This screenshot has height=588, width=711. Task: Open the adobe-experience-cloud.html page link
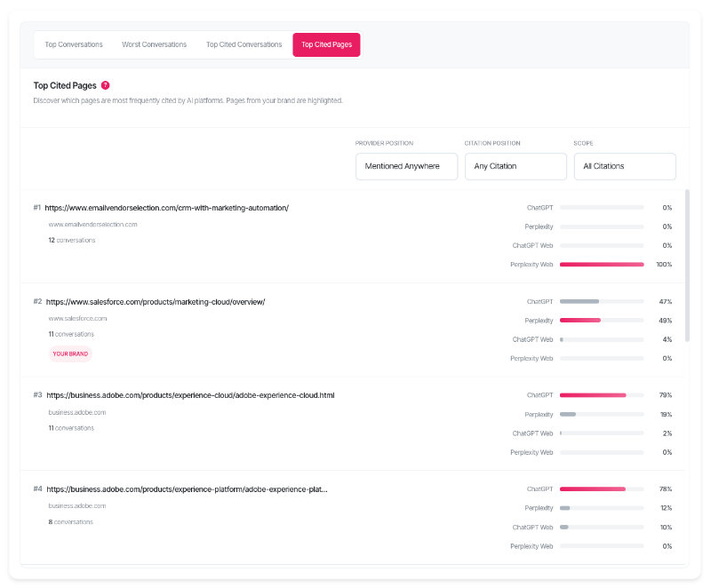click(x=190, y=395)
